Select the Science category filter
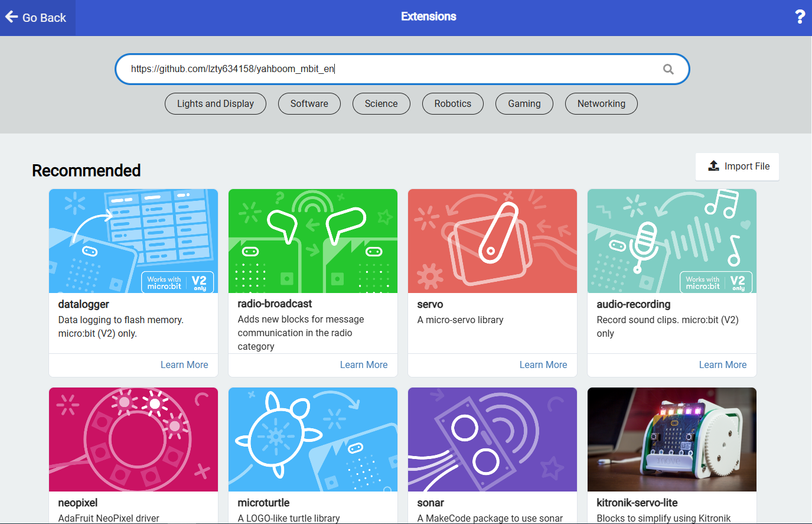812x524 pixels. pos(381,103)
